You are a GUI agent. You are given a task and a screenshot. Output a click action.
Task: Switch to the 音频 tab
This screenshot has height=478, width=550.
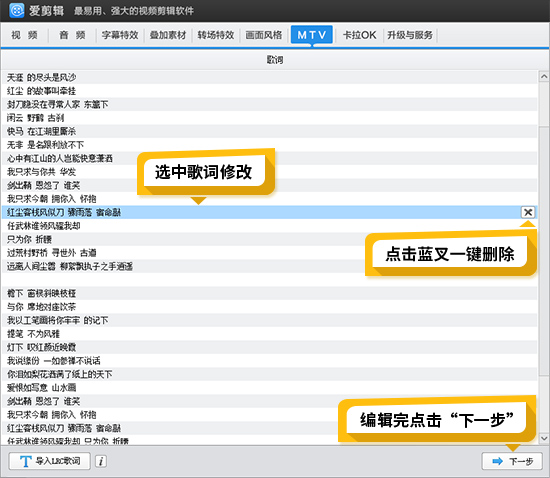pos(72,35)
